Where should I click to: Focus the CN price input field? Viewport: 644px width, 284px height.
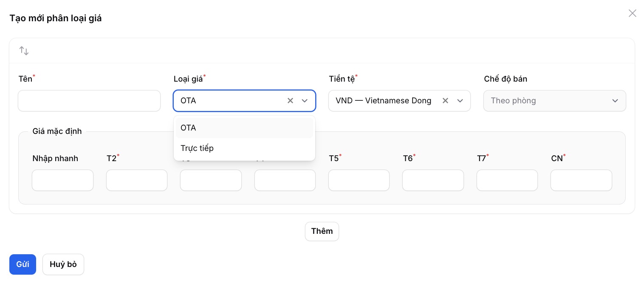tap(581, 180)
